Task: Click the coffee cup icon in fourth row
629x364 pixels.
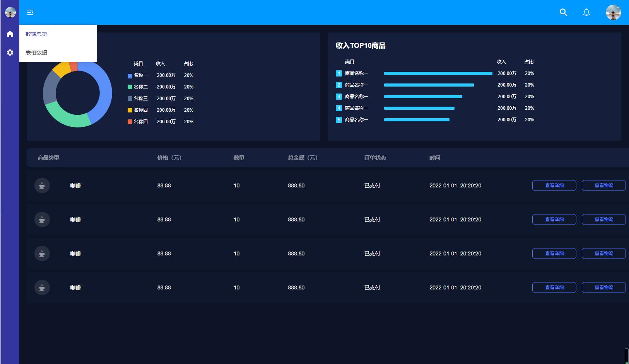Action: pyautogui.click(x=42, y=287)
